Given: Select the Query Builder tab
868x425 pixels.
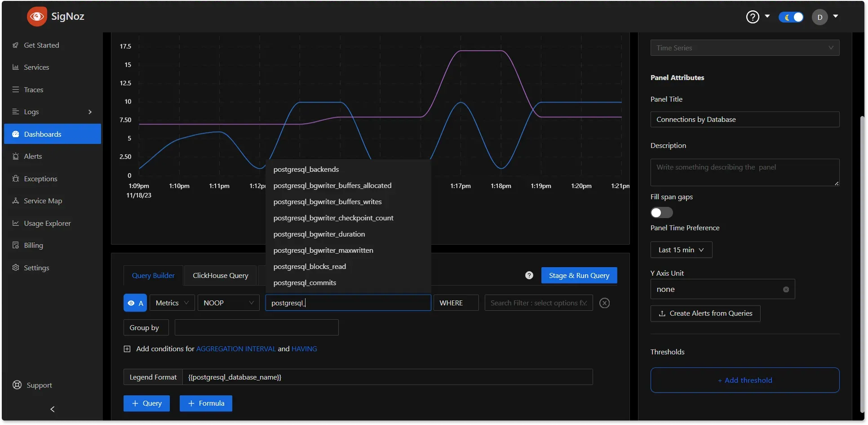Looking at the screenshot, I should point(153,275).
